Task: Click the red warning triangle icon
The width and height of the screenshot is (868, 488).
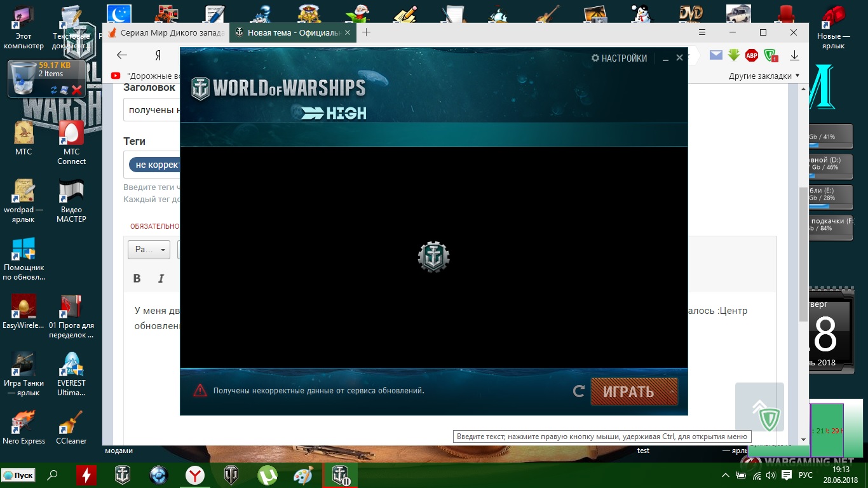Action: point(200,390)
